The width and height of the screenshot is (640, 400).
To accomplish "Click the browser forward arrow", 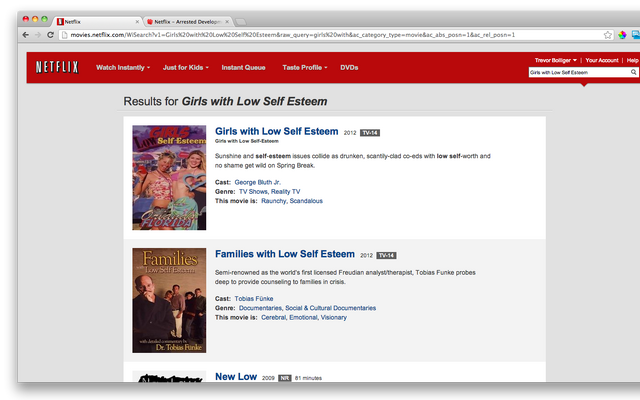I will pos(38,35).
